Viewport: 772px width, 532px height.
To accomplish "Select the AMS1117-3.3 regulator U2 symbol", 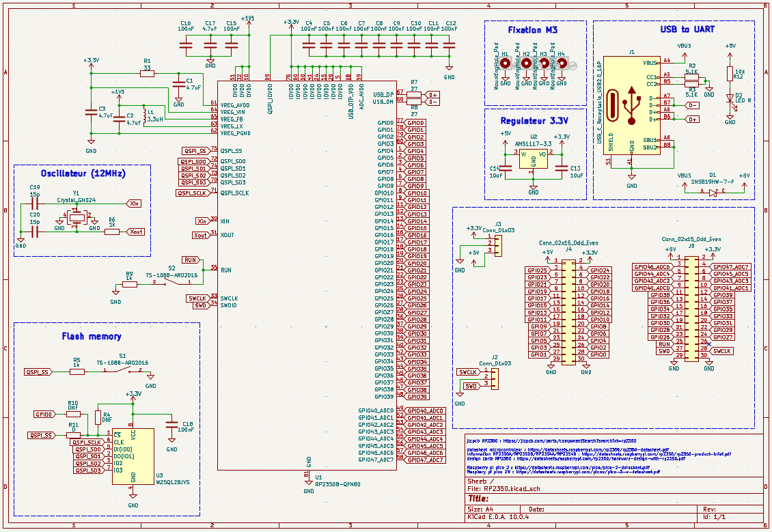I will [x=533, y=158].
